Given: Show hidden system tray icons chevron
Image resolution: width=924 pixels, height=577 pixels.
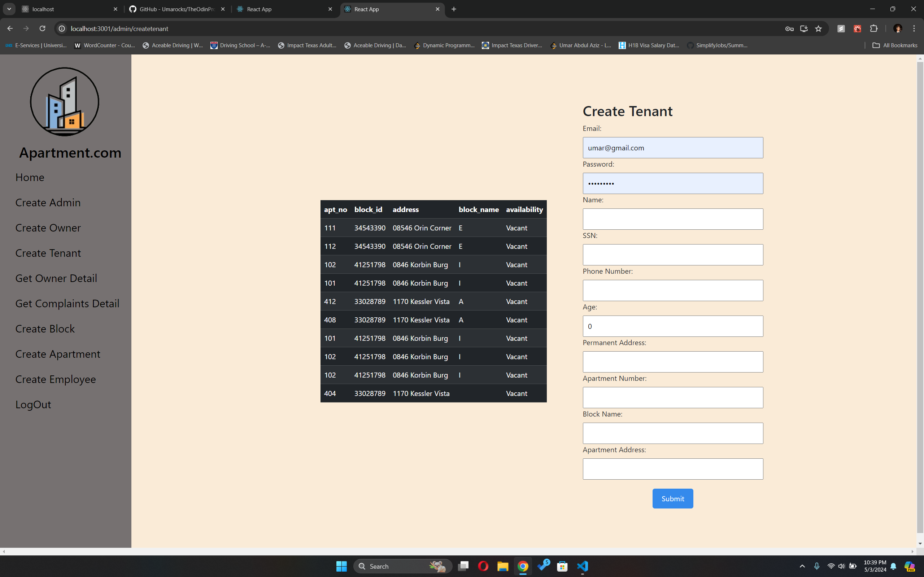Looking at the screenshot, I should [x=802, y=566].
